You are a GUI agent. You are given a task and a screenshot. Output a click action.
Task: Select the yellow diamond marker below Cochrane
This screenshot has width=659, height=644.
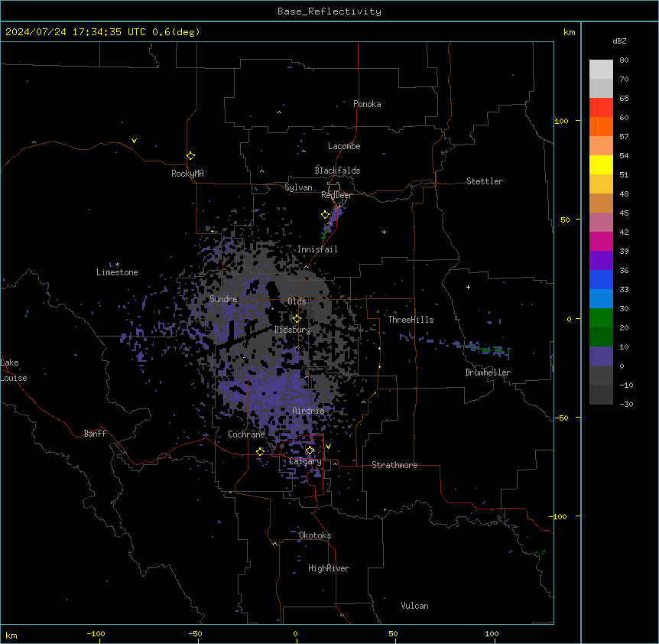pyautogui.click(x=260, y=451)
